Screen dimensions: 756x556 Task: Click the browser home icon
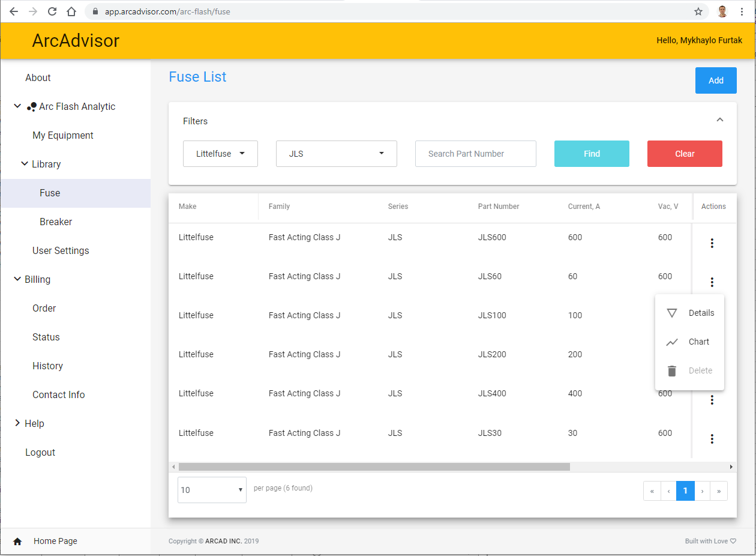pyautogui.click(x=71, y=11)
